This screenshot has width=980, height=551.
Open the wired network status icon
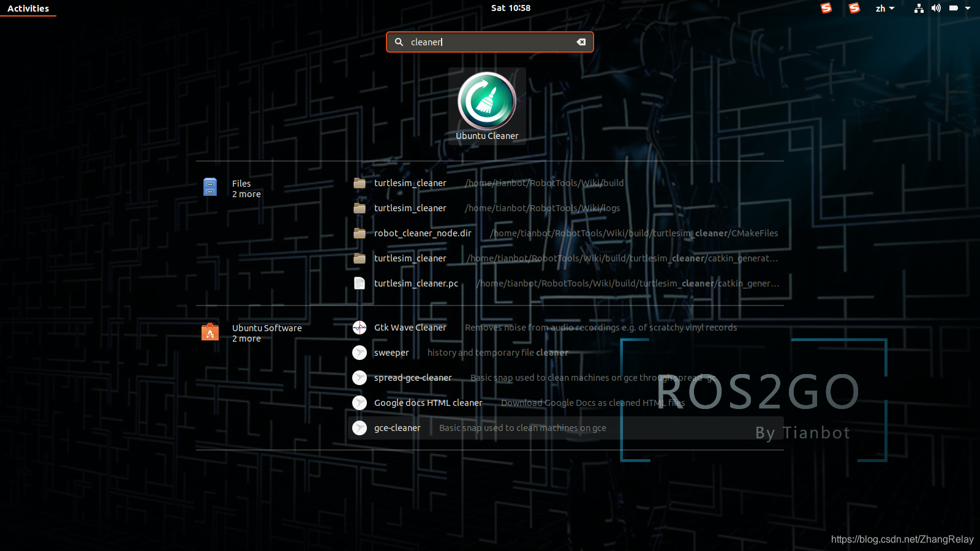[919, 8]
